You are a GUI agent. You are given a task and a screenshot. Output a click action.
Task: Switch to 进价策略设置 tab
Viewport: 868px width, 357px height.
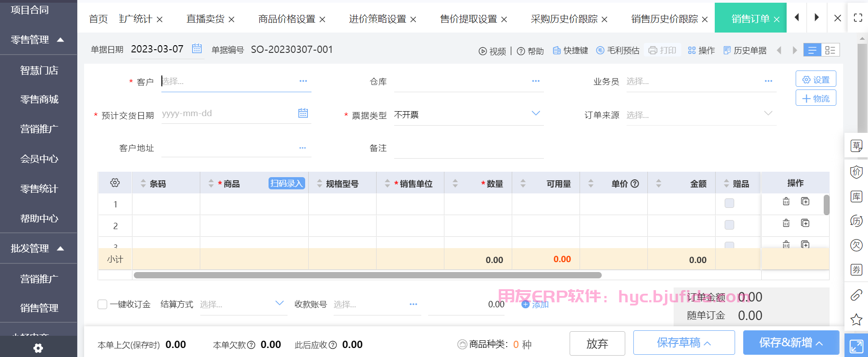[377, 19]
